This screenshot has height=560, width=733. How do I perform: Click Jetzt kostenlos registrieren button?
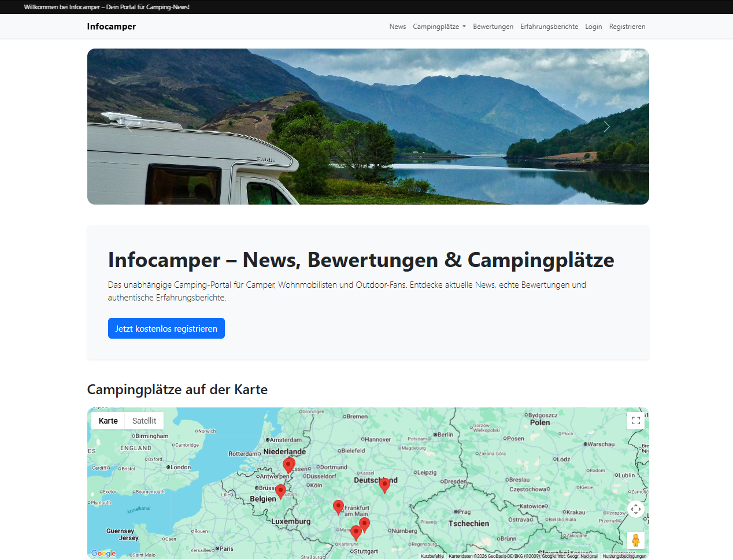166,328
